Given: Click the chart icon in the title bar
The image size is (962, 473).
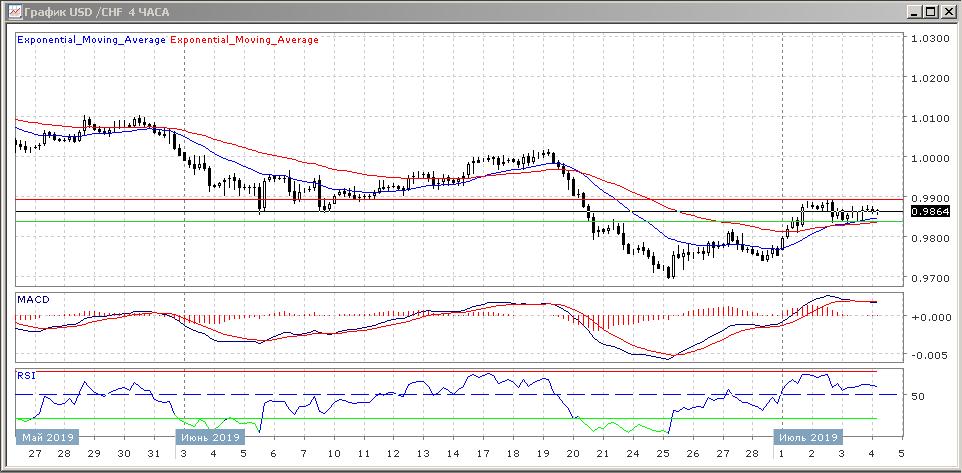Looking at the screenshot, I should pyautogui.click(x=11, y=11).
